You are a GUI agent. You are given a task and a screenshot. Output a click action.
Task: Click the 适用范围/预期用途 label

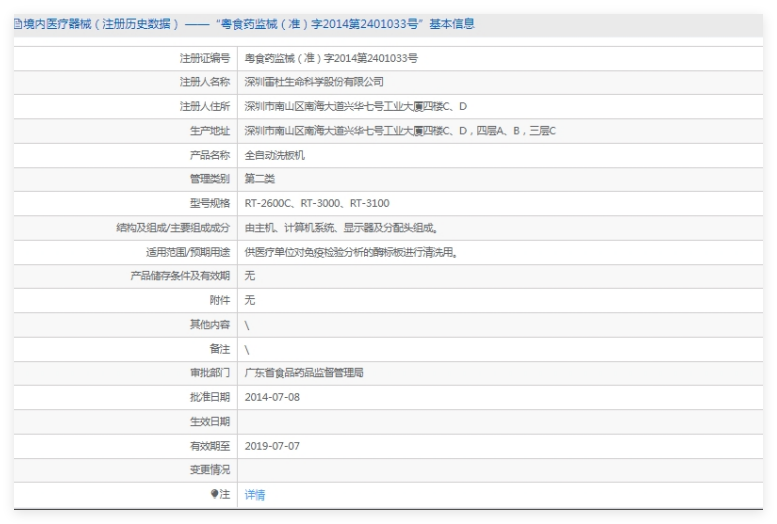pyautogui.click(x=188, y=252)
